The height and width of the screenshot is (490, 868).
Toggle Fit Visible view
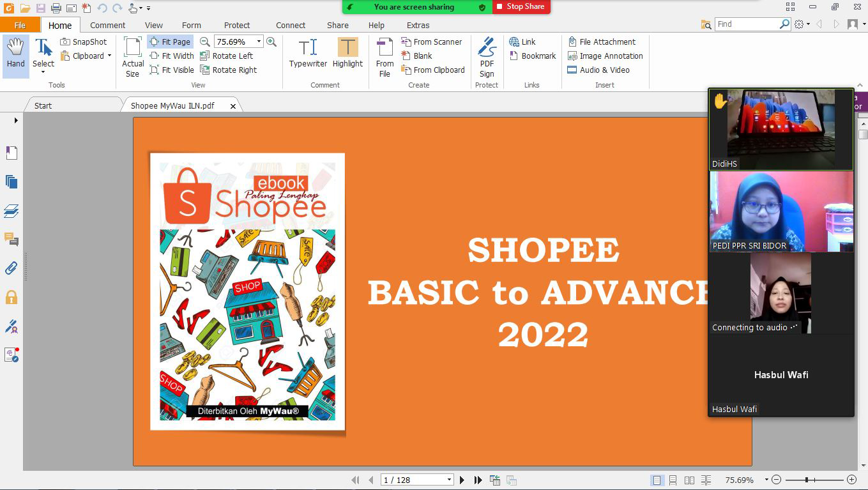click(172, 70)
